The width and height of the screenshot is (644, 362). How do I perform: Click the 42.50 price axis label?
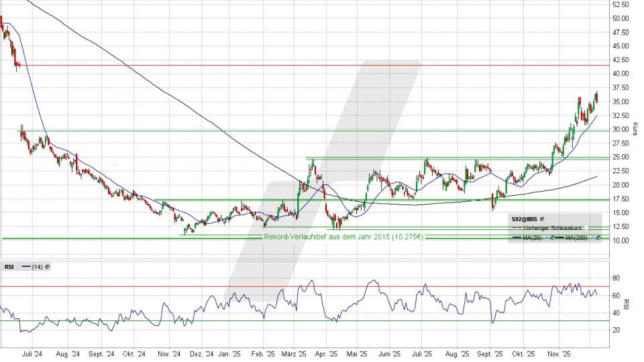621,60
